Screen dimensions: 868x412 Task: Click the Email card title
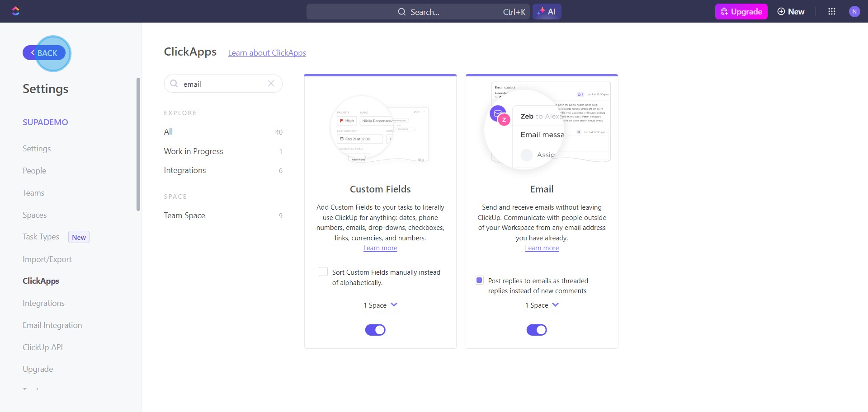(x=542, y=189)
